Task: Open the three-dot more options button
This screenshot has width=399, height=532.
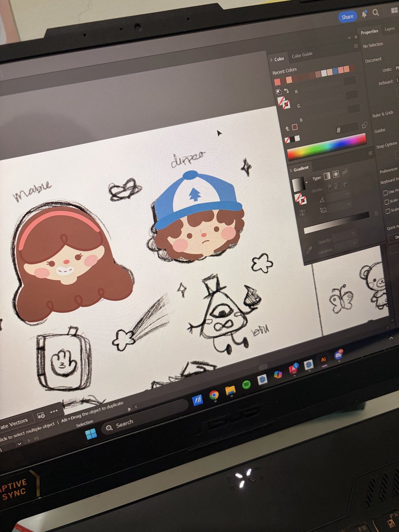Action: [54, 412]
